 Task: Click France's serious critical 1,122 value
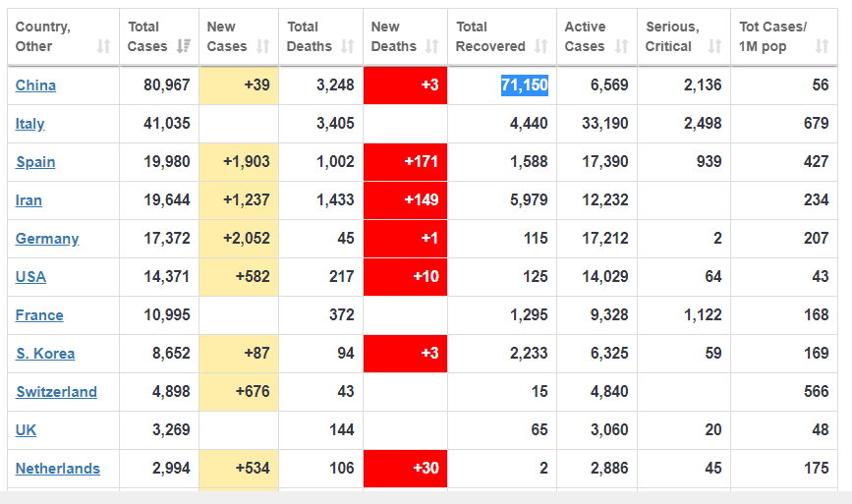pos(703,315)
